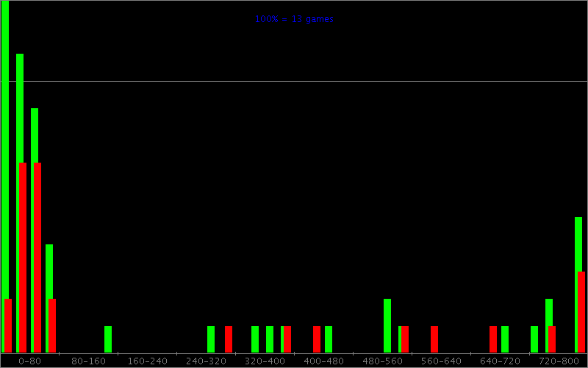Select the green bar in 640-720 range
This screenshot has width=588, height=368.
click(505, 339)
